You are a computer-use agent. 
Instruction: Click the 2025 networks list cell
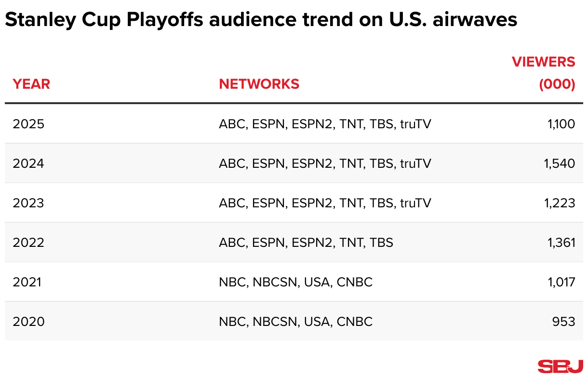point(325,124)
